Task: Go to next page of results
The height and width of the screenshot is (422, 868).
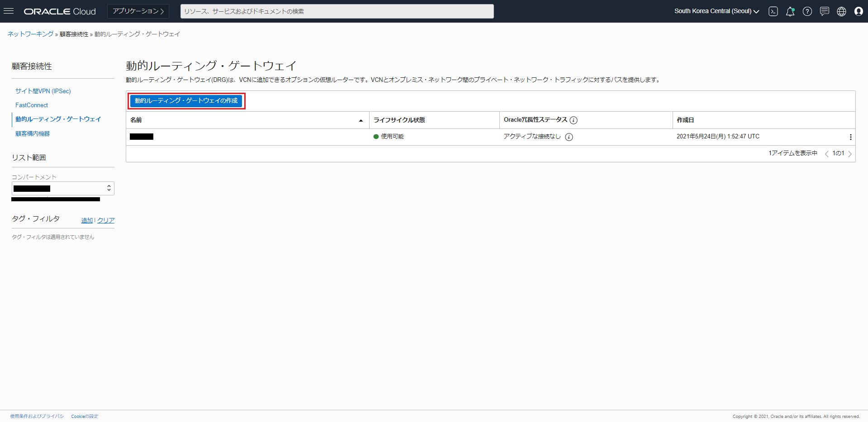Action: 850,154
